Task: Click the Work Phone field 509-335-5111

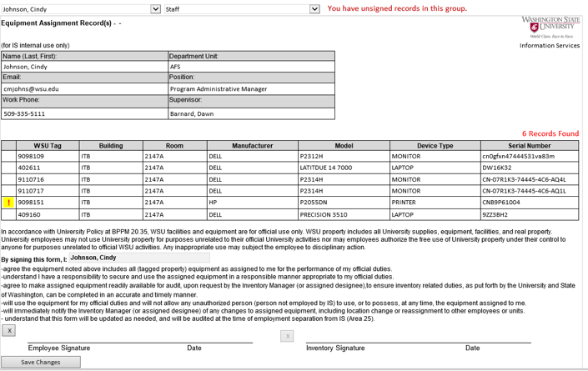Action: tap(83, 113)
